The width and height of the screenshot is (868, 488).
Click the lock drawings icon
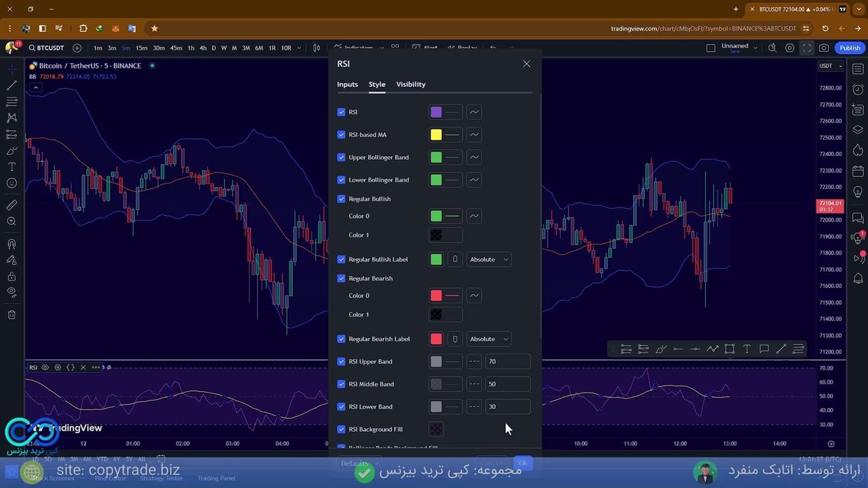point(12,277)
